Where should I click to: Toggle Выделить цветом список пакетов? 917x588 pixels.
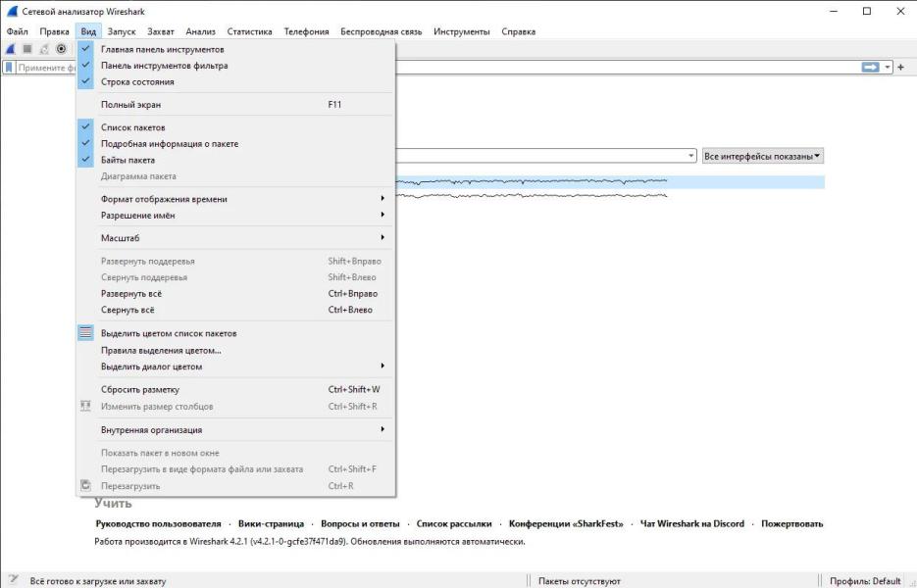click(x=235, y=333)
